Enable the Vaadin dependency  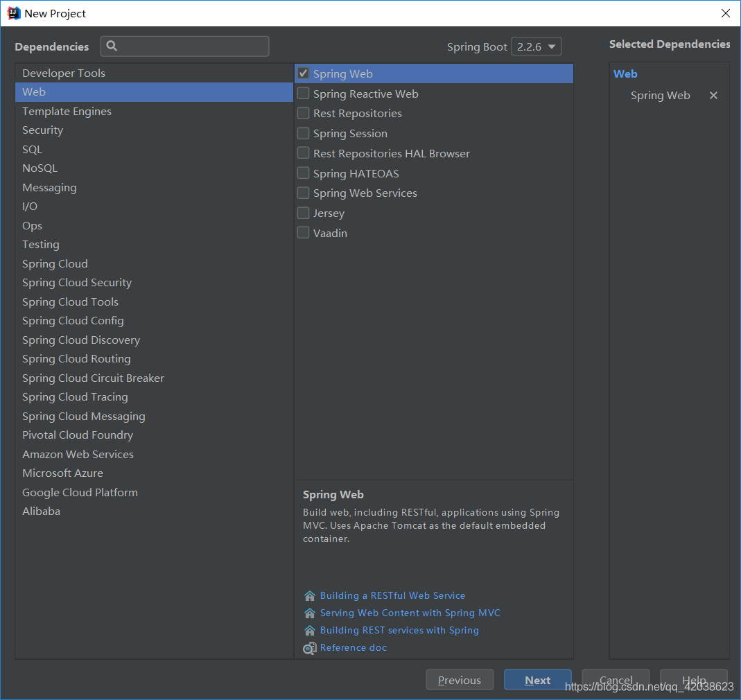click(304, 233)
